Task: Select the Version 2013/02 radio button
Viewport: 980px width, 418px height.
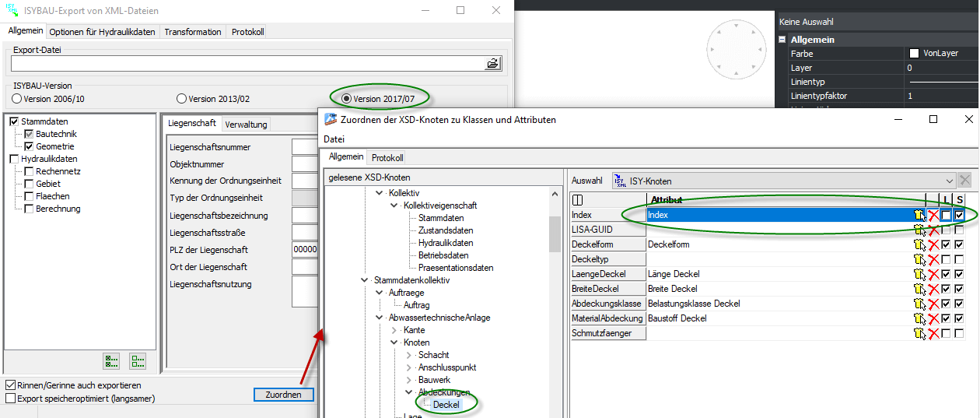Action: click(x=181, y=99)
